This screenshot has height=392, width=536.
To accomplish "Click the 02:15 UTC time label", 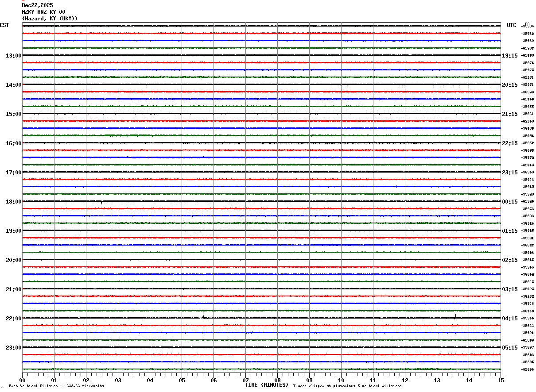I will pos(509,260).
